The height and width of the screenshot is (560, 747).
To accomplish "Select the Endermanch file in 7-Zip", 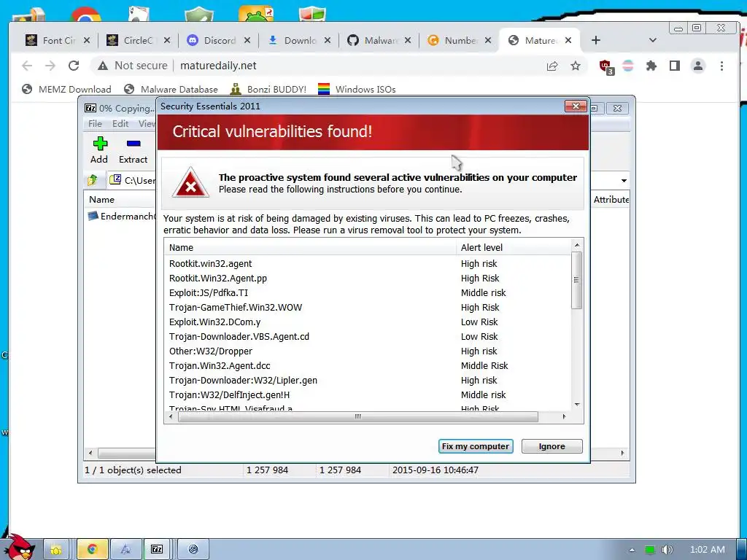I will pyautogui.click(x=122, y=216).
